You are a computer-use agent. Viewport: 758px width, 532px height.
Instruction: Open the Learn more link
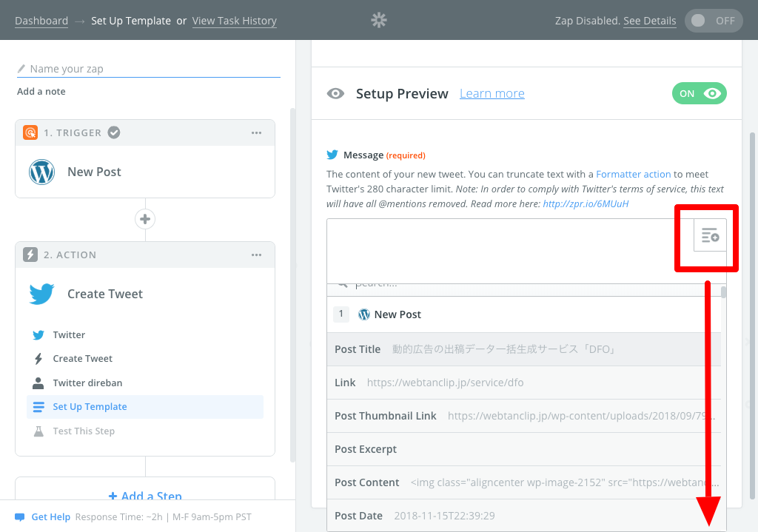coord(492,93)
